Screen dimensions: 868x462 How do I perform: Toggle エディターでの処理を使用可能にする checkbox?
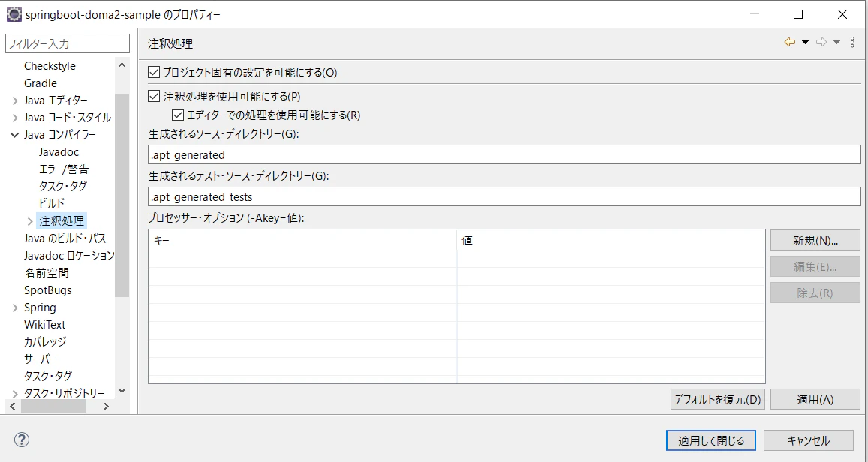point(178,115)
